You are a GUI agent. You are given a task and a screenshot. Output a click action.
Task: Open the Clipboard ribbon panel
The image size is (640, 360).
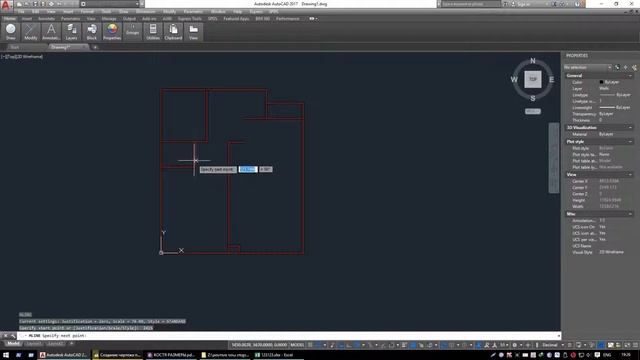pos(173,32)
